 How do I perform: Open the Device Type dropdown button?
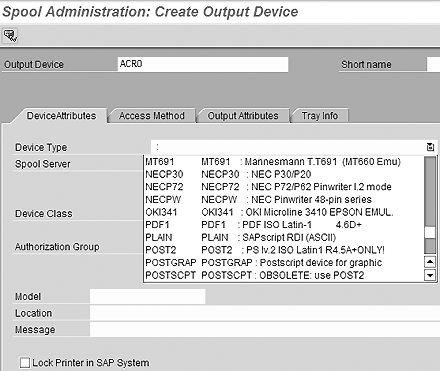click(x=430, y=147)
